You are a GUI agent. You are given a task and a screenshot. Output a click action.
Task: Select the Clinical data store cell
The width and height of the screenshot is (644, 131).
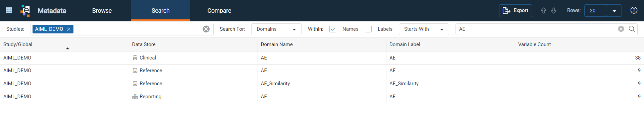(193, 58)
